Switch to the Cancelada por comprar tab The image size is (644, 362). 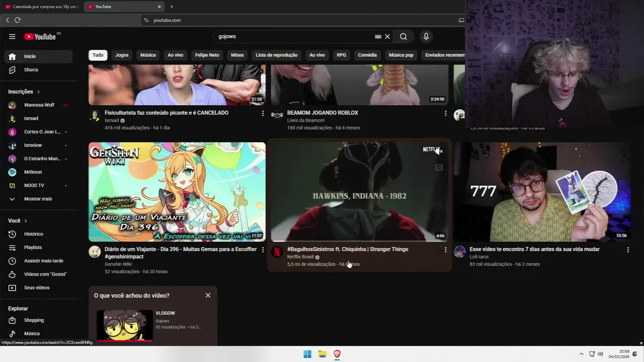(41, 7)
